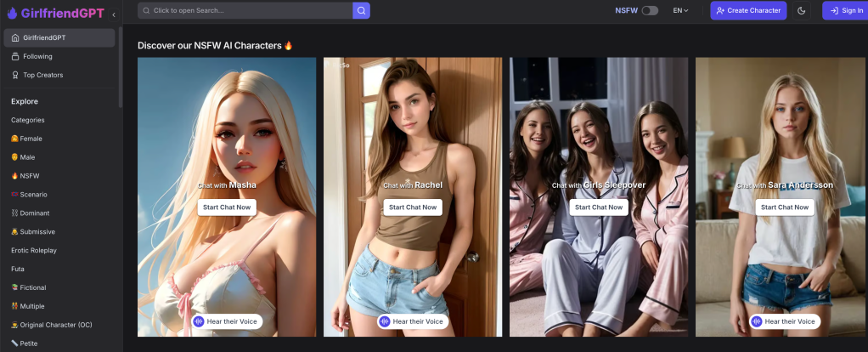Collapse the sidebar with the chevron arrow
This screenshot has height=352, width=868.
coord(114,14)
